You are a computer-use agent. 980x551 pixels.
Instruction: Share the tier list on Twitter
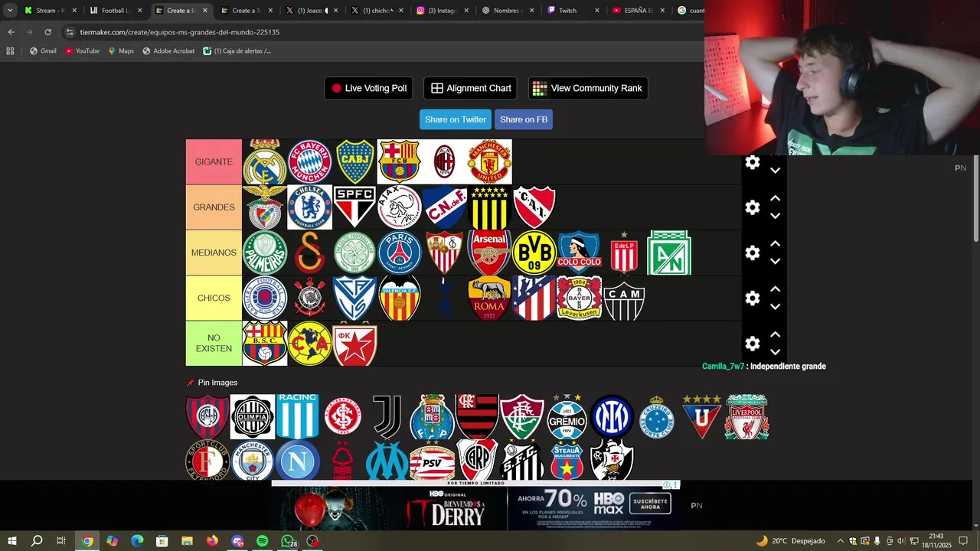pyautogui.click(x=456, y=119)
